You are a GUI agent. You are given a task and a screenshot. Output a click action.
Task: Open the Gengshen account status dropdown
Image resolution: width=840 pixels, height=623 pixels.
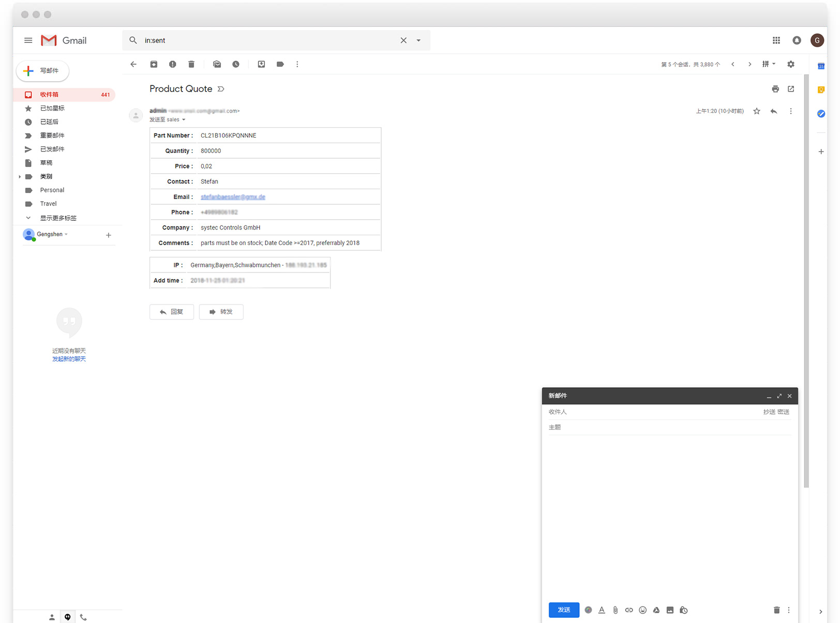point(66,234)
